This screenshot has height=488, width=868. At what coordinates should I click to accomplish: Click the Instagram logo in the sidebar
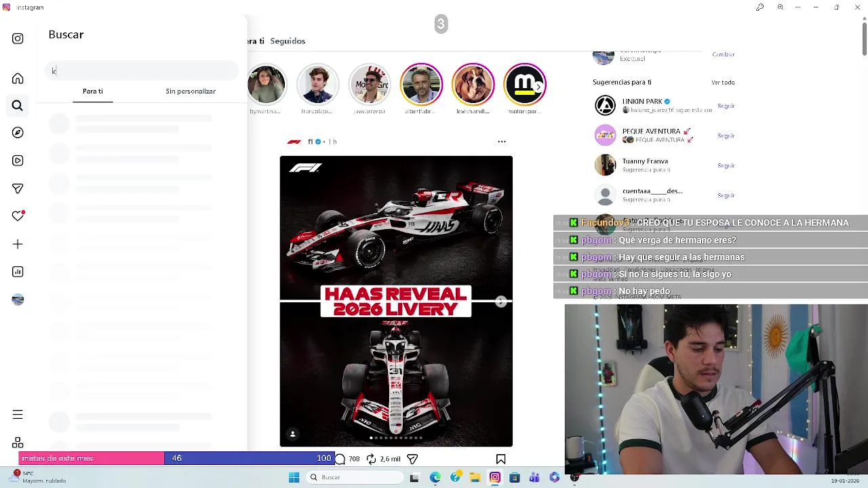(x=18, y=39)
